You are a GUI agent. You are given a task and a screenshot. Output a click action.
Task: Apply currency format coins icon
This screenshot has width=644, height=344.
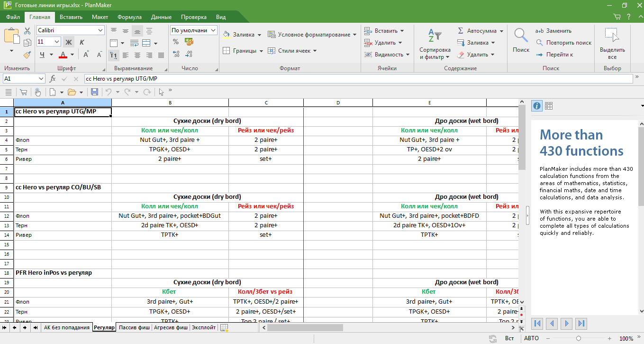tap(189, 42)
